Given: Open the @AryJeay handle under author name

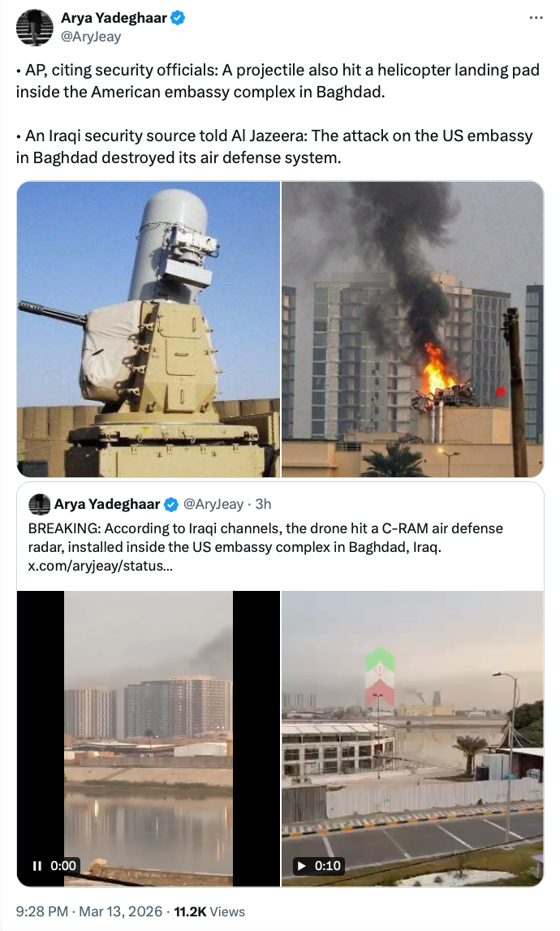Looking at the screenshot, I should click(91, 37).
